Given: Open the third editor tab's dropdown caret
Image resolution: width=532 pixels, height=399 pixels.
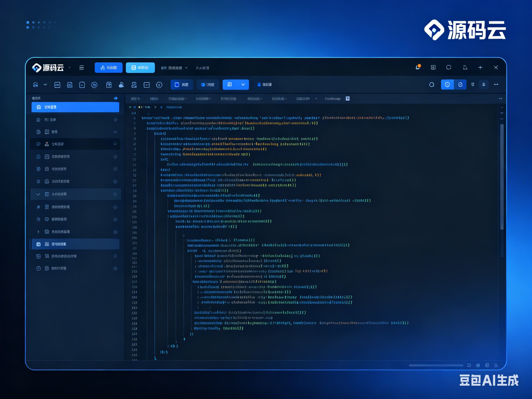Looking at the screenshot, I should 186,99.
